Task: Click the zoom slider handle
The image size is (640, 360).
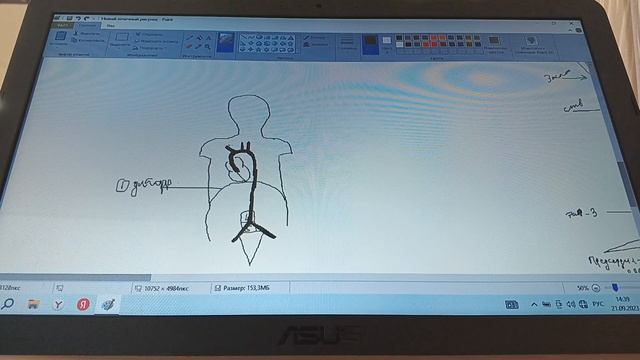Action: point(615,288)
